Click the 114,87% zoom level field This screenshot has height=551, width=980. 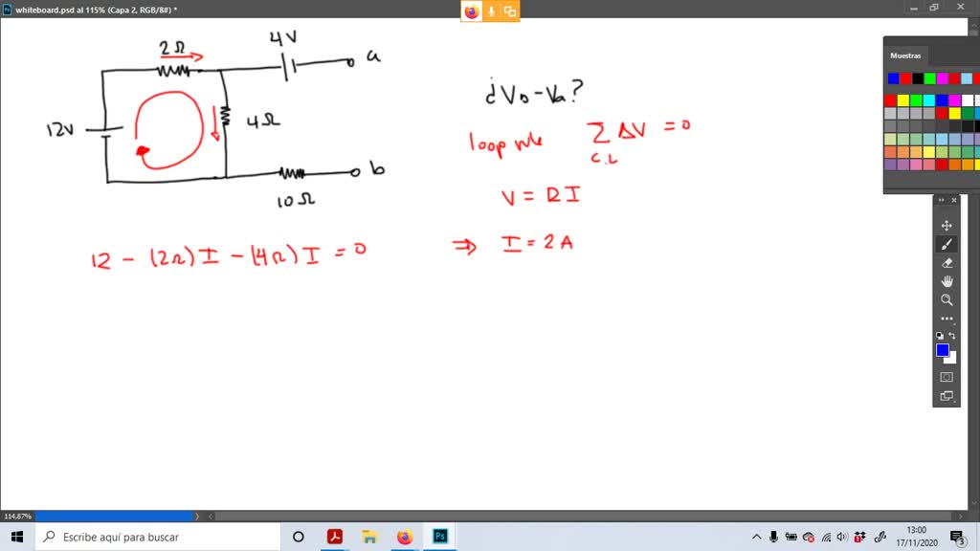(17, 516)
